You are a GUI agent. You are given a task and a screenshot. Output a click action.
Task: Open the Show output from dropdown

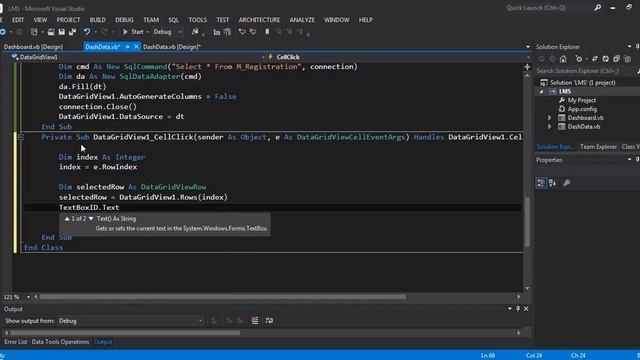pos(131,321)
